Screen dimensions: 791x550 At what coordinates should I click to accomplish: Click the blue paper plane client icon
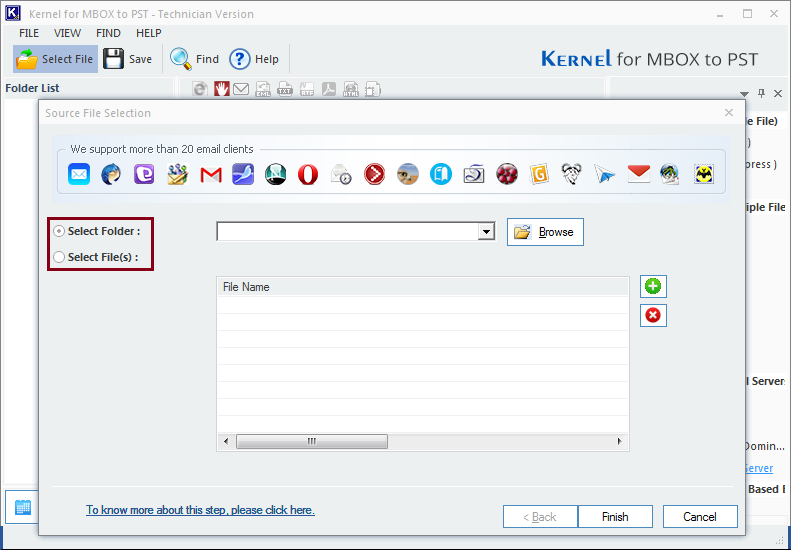pos(604,175)
